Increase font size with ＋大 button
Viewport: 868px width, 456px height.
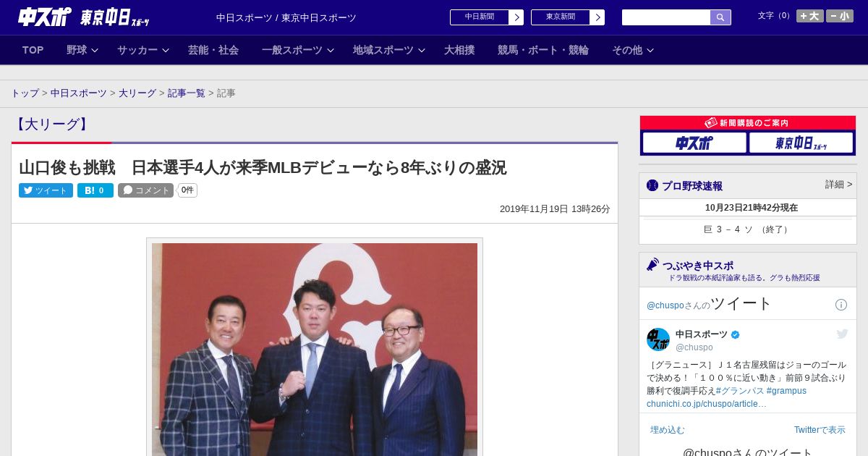(x=810, y=16)
